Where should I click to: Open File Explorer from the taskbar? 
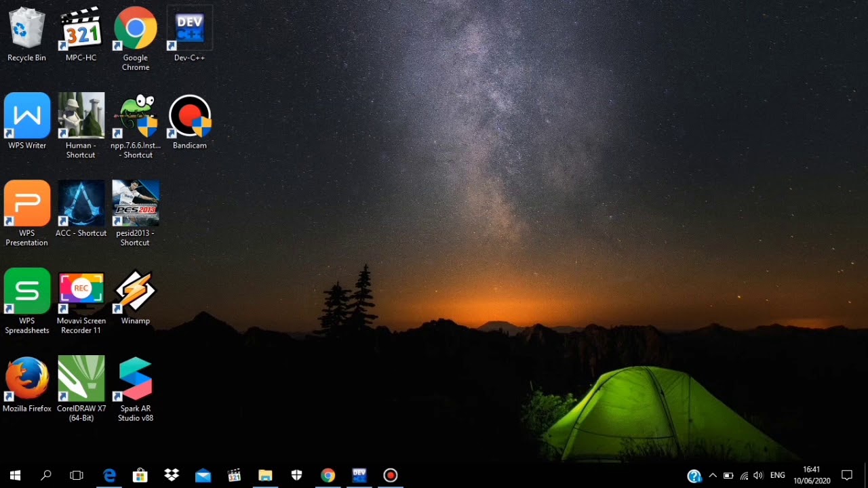(x=265, y=475)
